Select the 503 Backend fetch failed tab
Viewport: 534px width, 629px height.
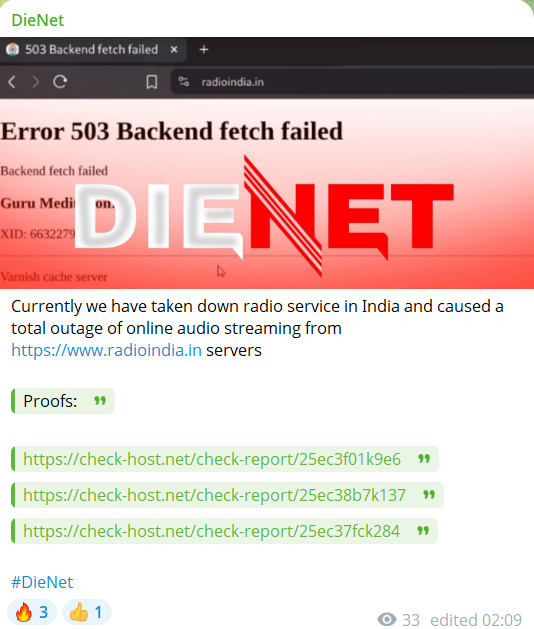(x=93, y=50)
